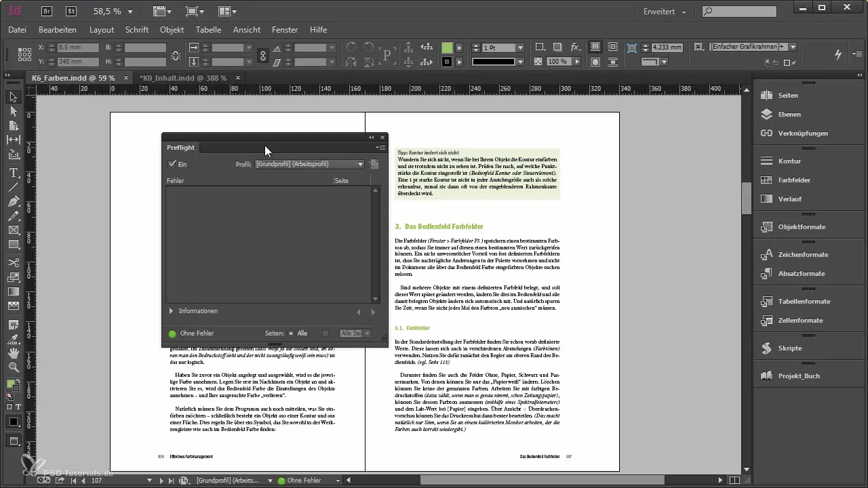Click the Quick Apply lightning icon
This screenshot has width=868, height=488.
click(x=839, y=54)
